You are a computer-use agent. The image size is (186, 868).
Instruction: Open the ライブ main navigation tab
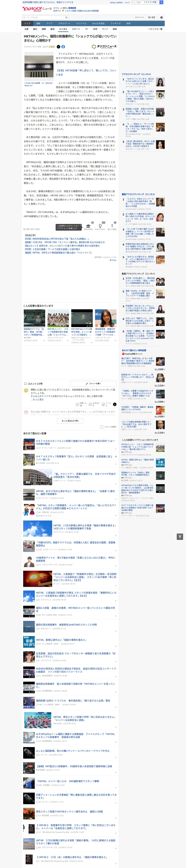click(49, 24)
